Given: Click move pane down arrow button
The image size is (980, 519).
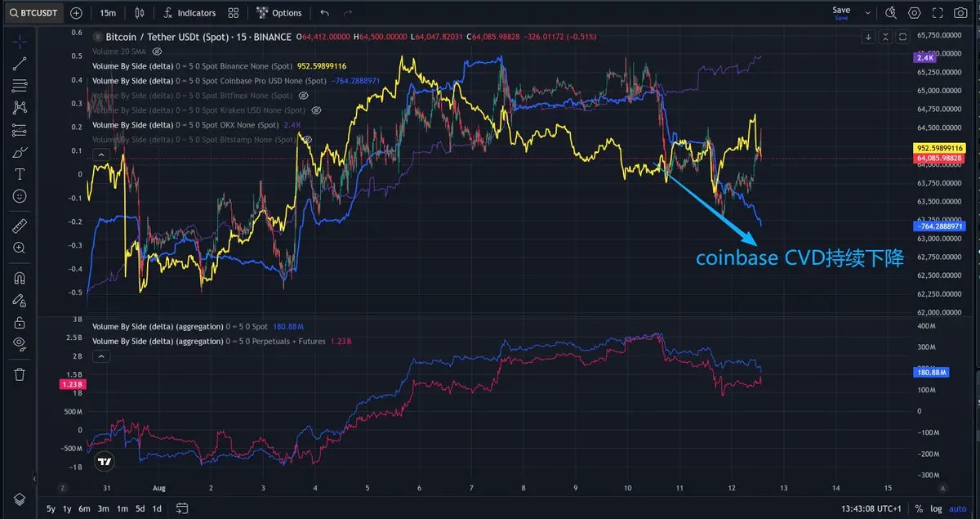Looking at the screenshot, I should pyautogui.click(x=868, y=37).
